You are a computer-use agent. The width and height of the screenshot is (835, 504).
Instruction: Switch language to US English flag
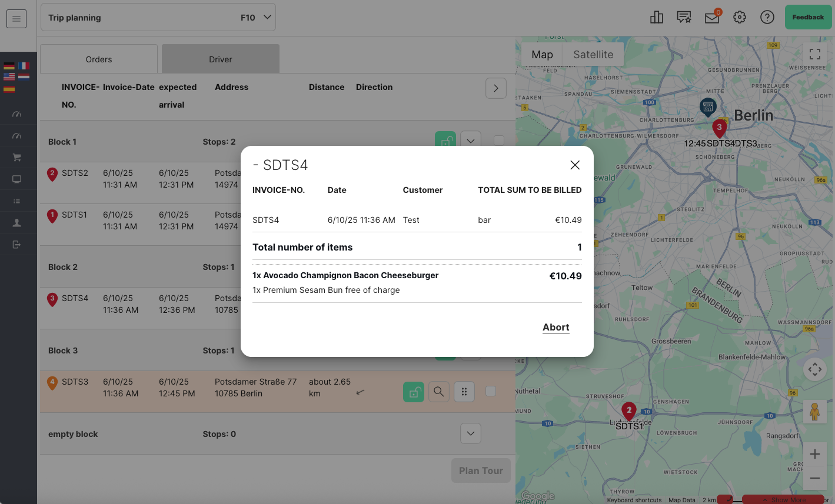coord(9,76)
